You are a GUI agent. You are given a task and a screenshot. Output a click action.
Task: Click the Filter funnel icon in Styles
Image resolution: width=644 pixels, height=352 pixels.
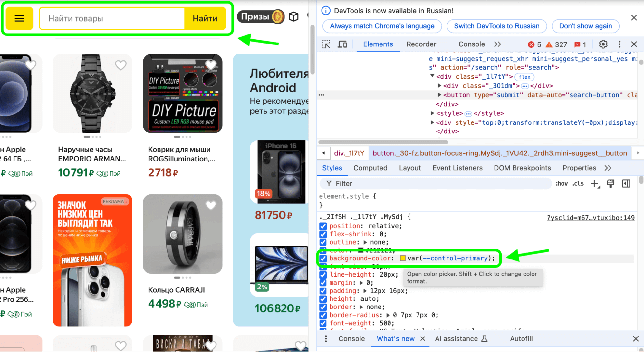pyautogui.click(x=329, y=183)
